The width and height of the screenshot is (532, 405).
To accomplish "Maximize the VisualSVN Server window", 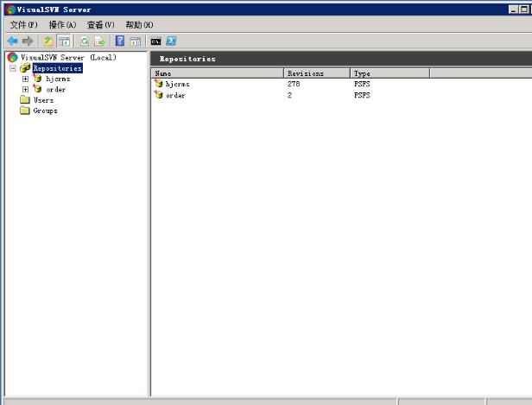I will click(x=524, y=9).
